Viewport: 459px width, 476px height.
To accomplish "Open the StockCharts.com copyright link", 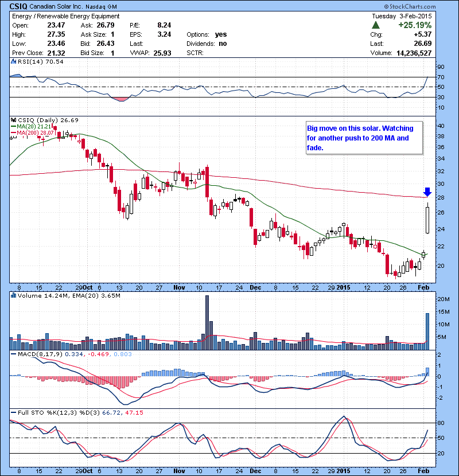I will (x=410, y=6).
